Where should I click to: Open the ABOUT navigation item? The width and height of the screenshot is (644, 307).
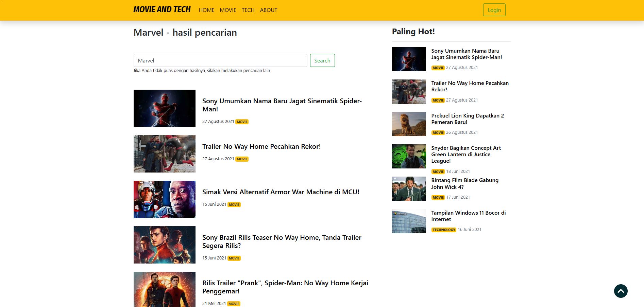(x=269, y=10)
